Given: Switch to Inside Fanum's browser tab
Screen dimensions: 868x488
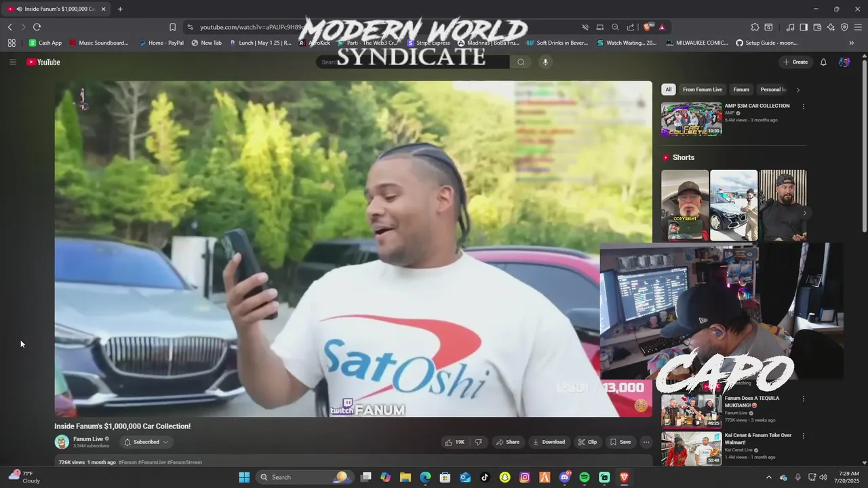Looking at the screenshot, I should (56, 9).
